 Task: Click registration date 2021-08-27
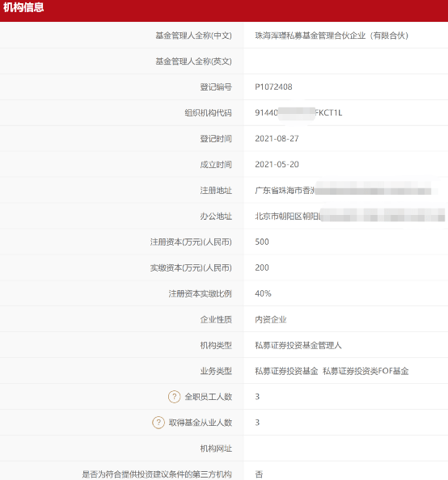pyautogui.click(x=277, y=139)
